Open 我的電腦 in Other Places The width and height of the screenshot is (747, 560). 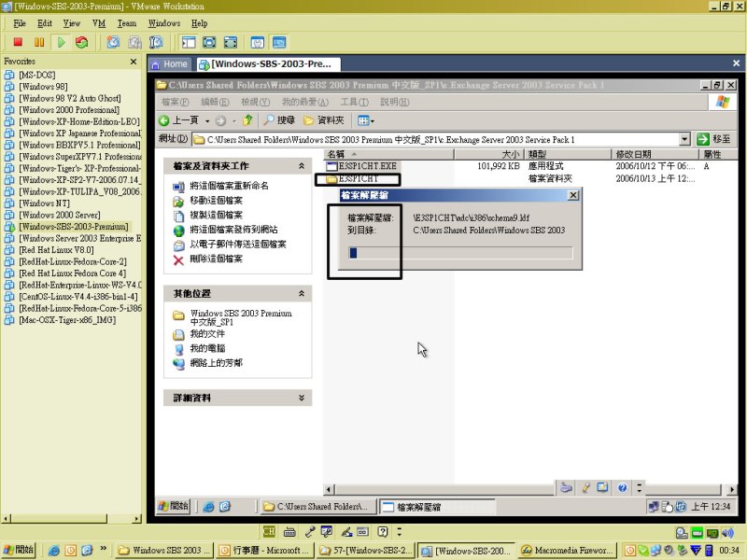pos(207,348)
